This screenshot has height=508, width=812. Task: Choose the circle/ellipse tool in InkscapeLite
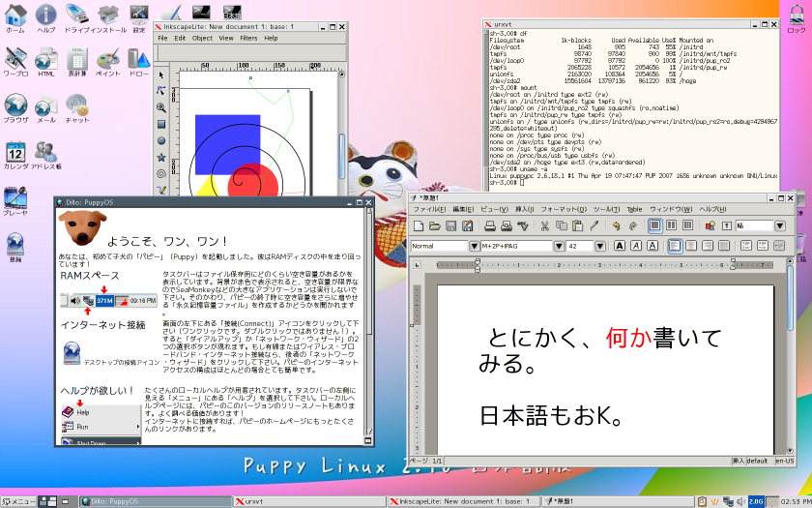coord(161,140)
